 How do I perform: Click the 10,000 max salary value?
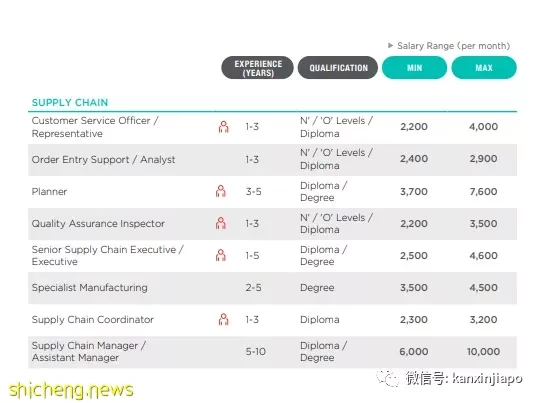click(x=483, y=352)
